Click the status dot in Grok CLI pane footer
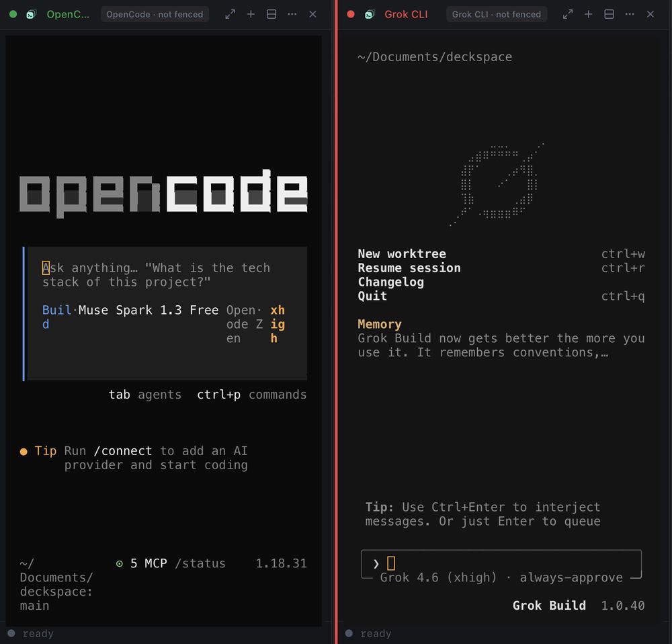 coord(349,633)
